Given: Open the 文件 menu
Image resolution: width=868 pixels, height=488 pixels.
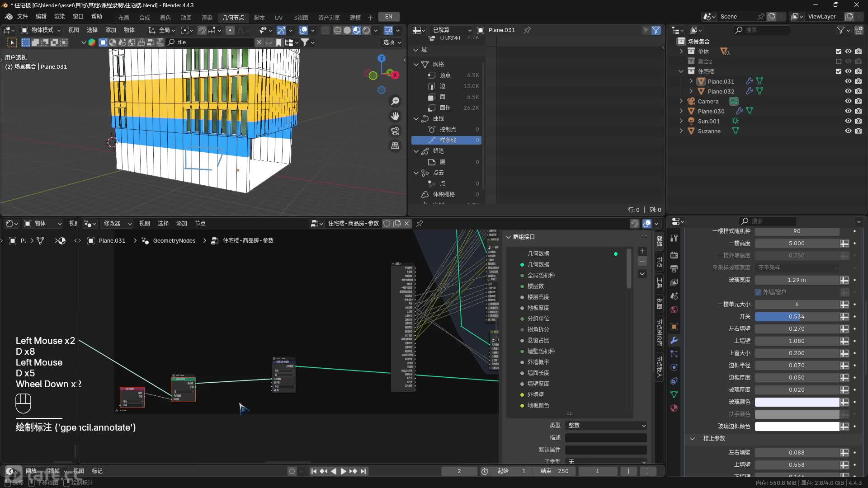Looking at the screenshot, I should point(23,16).
